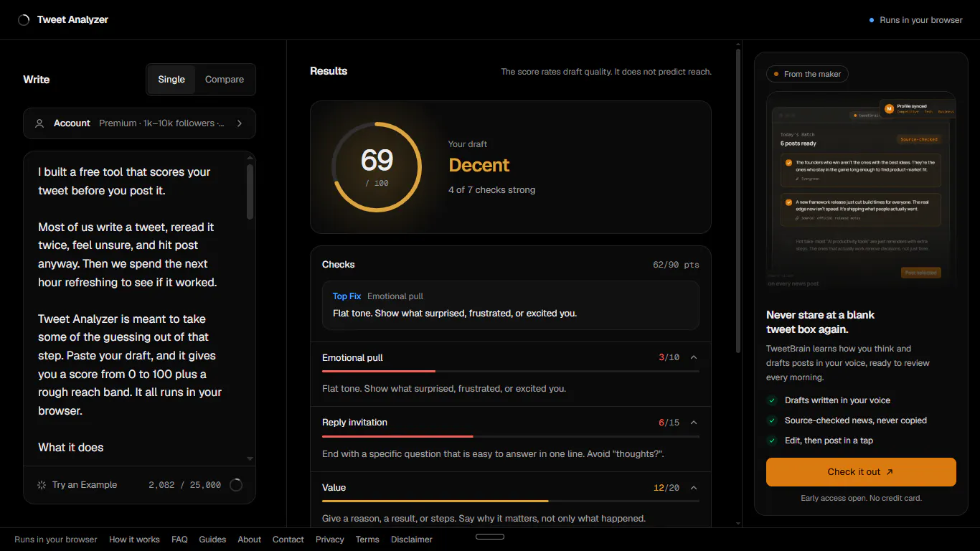Click the Account person icon
Image resolution: width=980 pixels, height=551 pixels.
click(x=39, y=123)
